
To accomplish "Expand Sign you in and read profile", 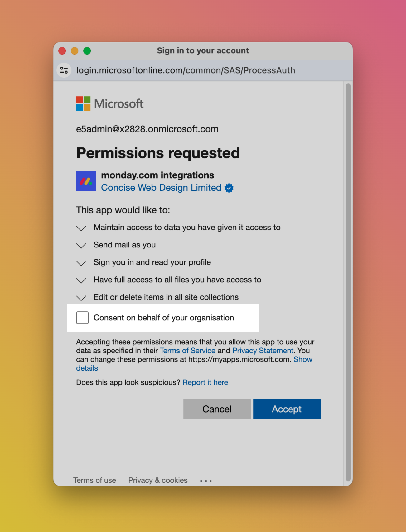I will point(81,263).
